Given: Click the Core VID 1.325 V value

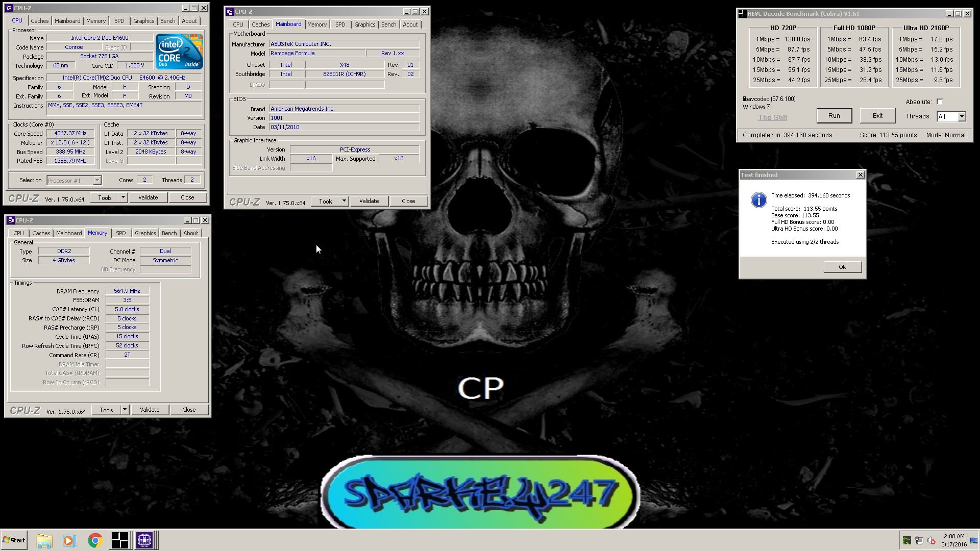Looking at the screenshot, I should click(x=134, y=65).
